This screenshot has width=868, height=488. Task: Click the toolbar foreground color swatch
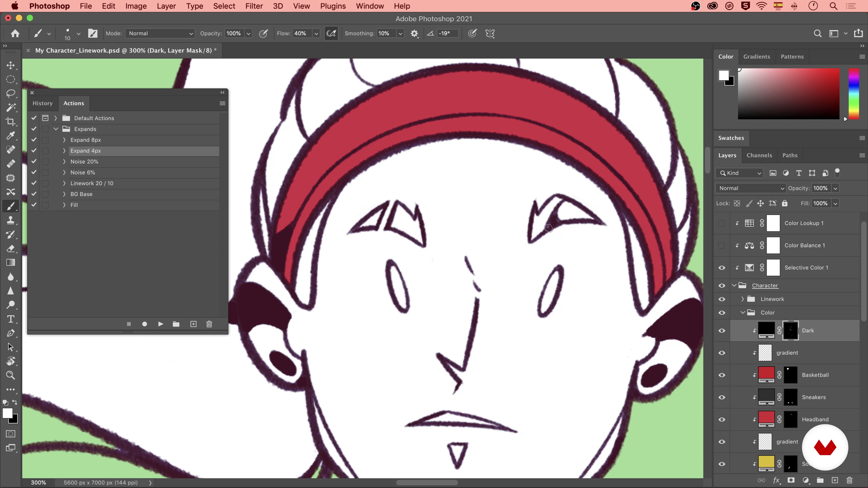coord(7,413)
